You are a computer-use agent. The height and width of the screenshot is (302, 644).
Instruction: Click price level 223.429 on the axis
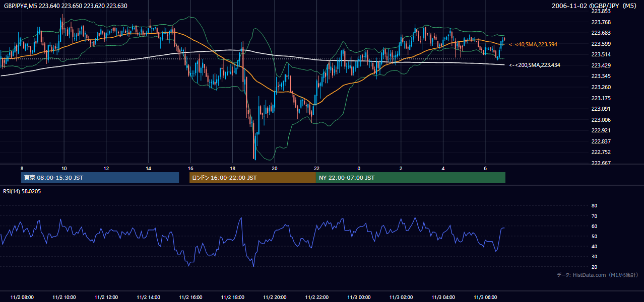[601, 65]
